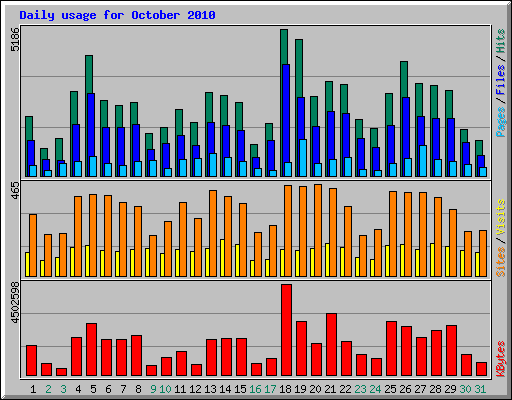Click the yellow sites bar for day 14

tap(222, 258)
